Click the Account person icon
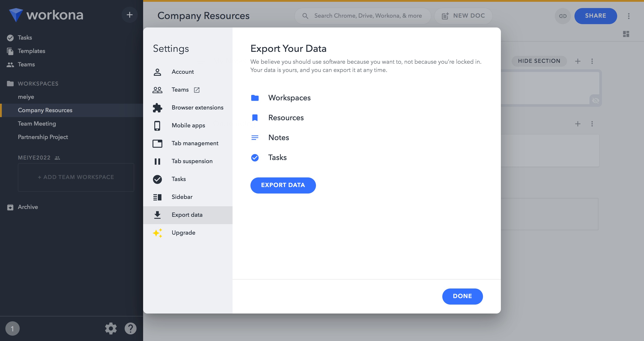This screenshot has height=341, width=644. click(x=157, y=72)
